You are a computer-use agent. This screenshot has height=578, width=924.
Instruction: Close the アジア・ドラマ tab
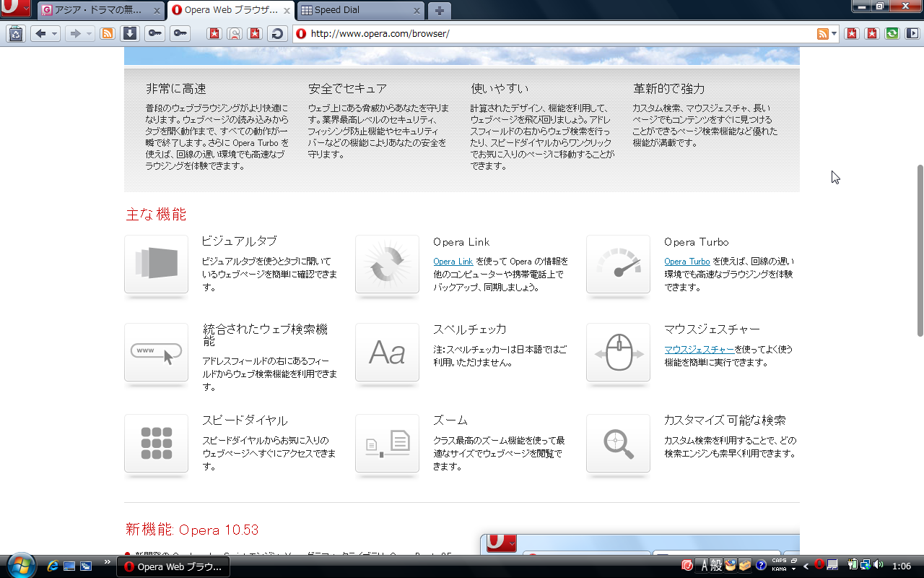click(x=157, y=11)
